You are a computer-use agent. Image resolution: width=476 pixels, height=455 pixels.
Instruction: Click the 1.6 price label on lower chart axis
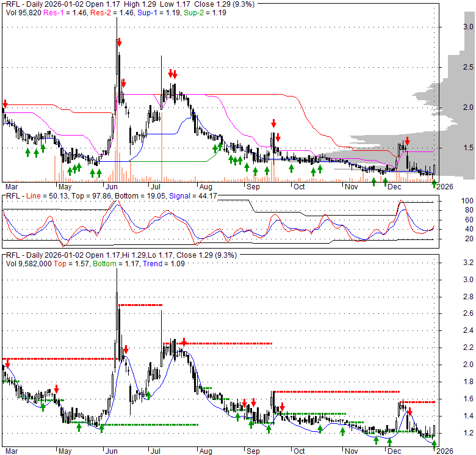pyautogui.click(x=468, y=398)
